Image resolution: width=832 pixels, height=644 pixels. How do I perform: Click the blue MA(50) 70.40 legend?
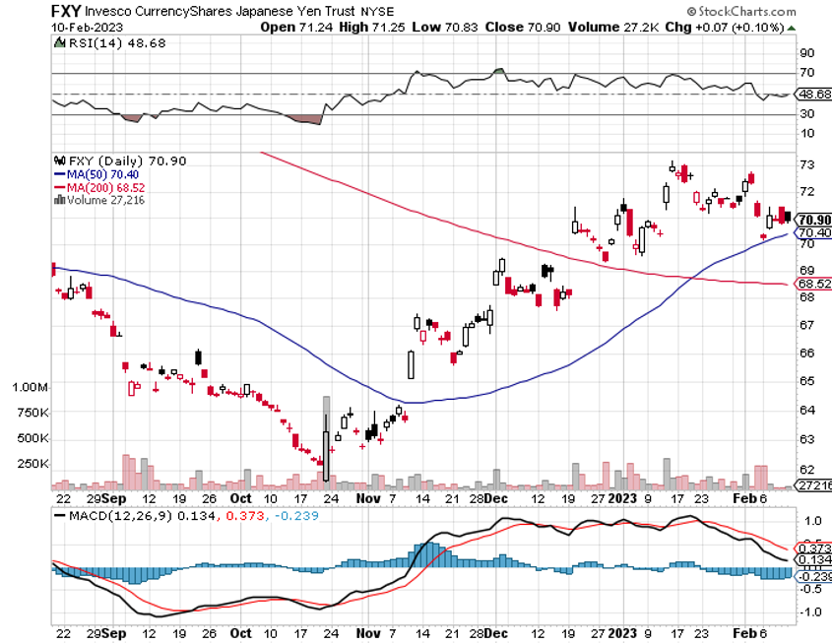pos(96,174)
